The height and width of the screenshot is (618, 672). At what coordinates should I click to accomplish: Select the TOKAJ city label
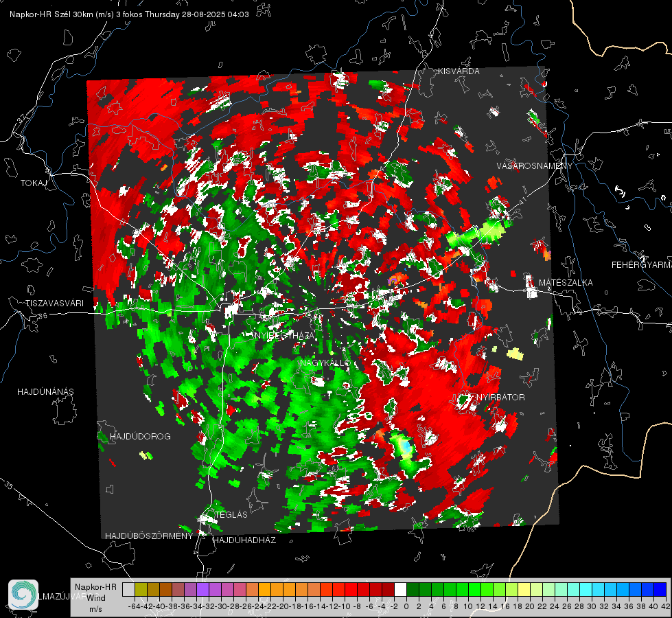pyautogui.click(x=34, y=183)
